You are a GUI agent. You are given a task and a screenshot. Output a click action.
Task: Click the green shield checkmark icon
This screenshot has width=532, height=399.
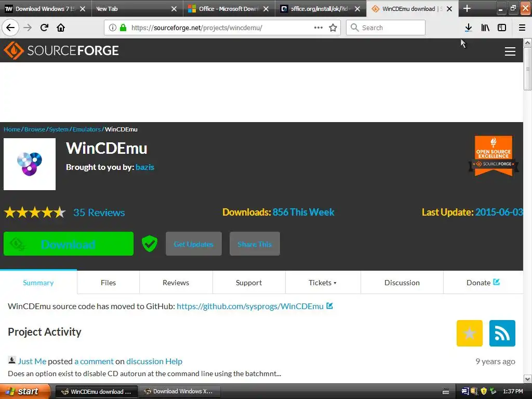[149, 244]
